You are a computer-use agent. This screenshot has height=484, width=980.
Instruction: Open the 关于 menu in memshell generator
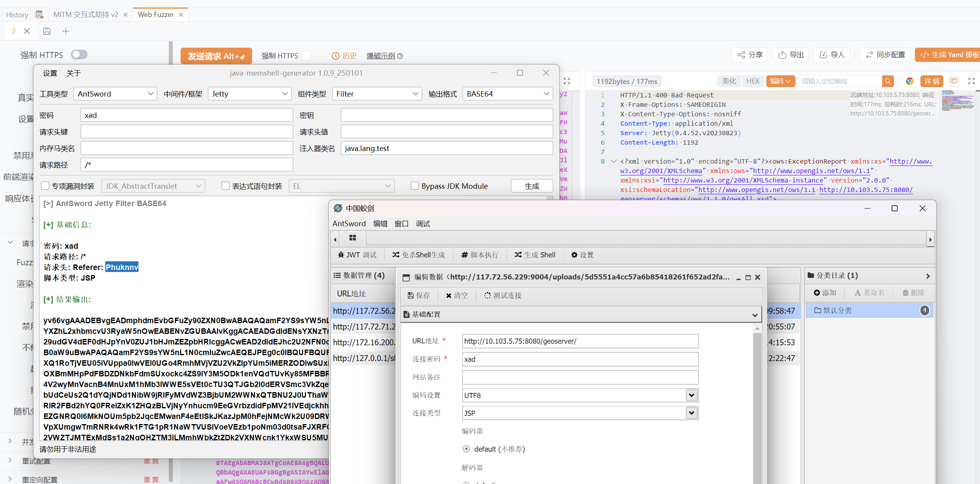pyautogui.click(x=74, y=73)
